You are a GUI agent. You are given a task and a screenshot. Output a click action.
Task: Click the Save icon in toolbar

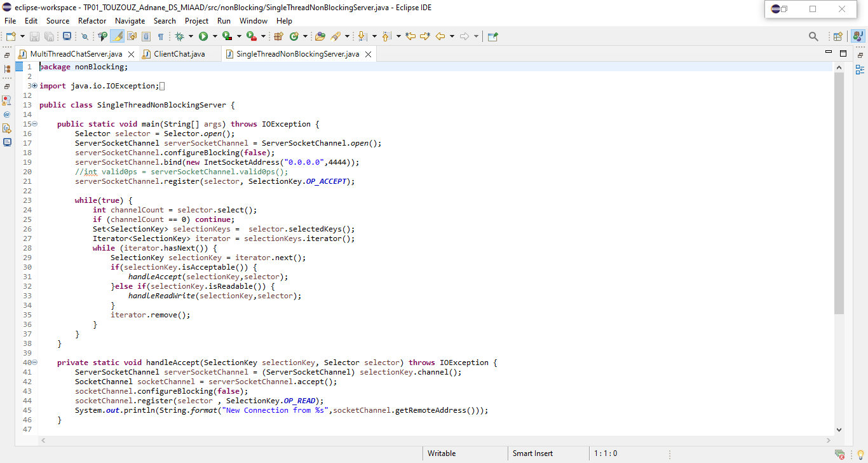(x=34, y=36)
